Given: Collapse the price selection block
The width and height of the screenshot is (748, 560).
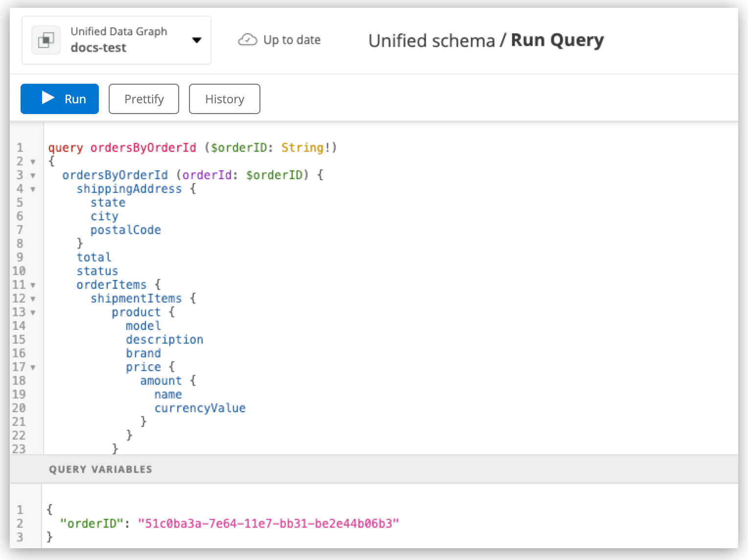Looking at the screenshot, I should pyautogui.click(x=32, y=367).
